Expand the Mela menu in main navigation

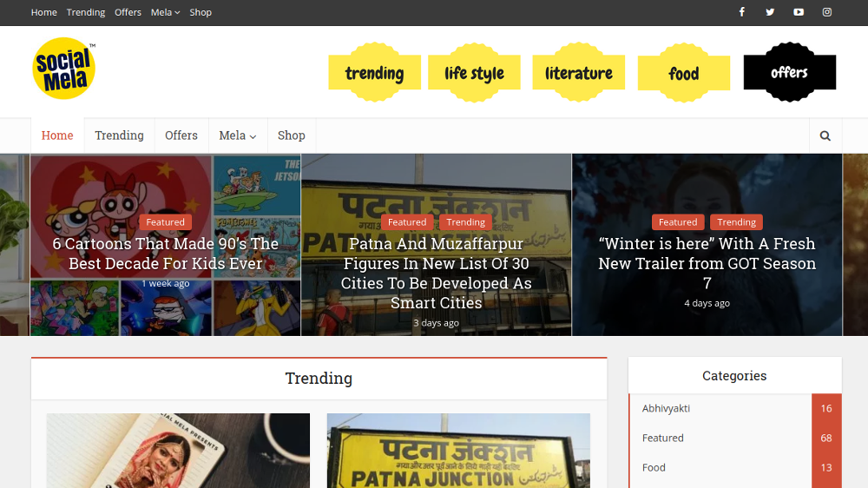237,135
